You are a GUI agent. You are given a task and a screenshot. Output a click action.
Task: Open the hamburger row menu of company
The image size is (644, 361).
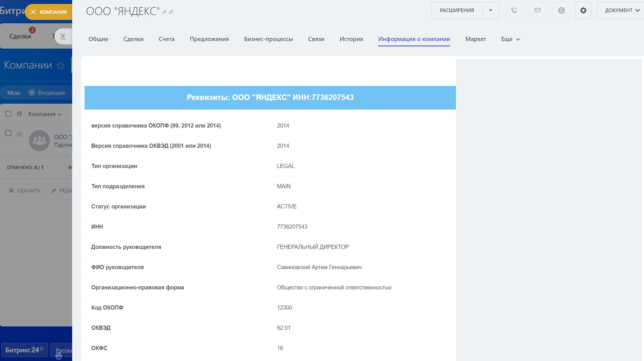coord(19,134)
